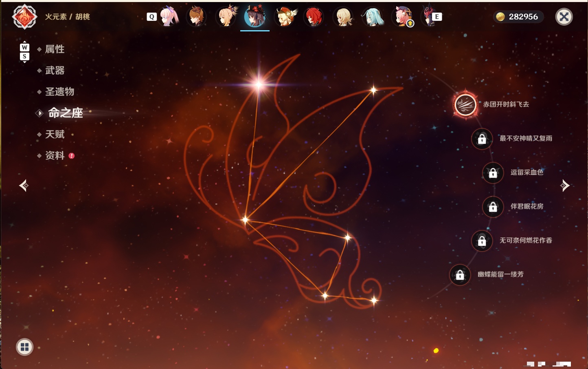Select the unlocked constellation node 赤团开时斜飞去
Screen dimensions: 588x369
pyautogui.click(x=465, y=104)
